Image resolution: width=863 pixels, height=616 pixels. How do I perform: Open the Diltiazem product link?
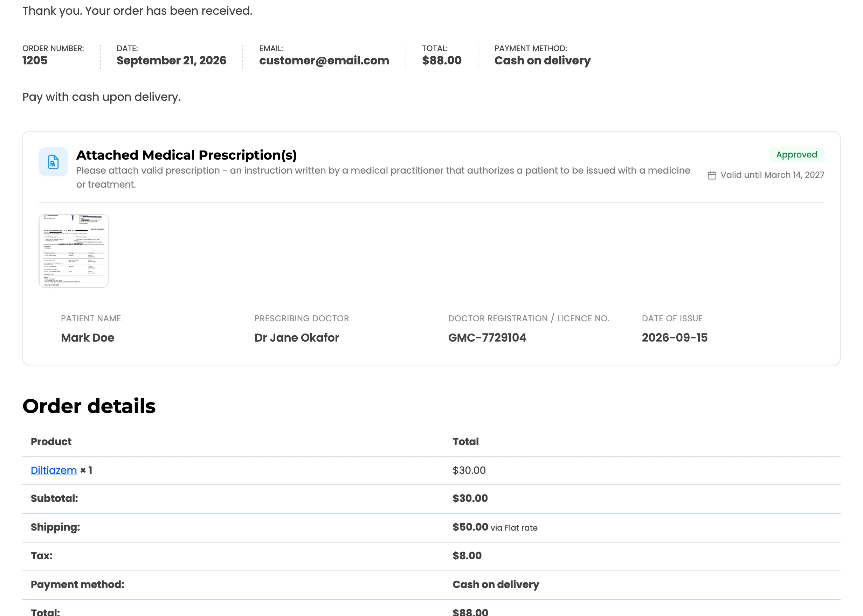(x=54, y=470)
